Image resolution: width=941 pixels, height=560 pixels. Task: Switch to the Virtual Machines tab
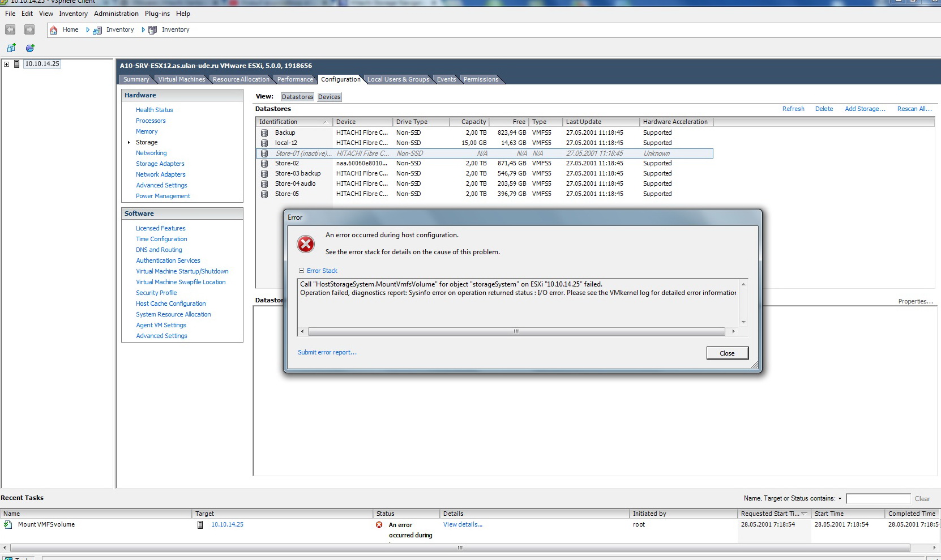pos(182,79)
